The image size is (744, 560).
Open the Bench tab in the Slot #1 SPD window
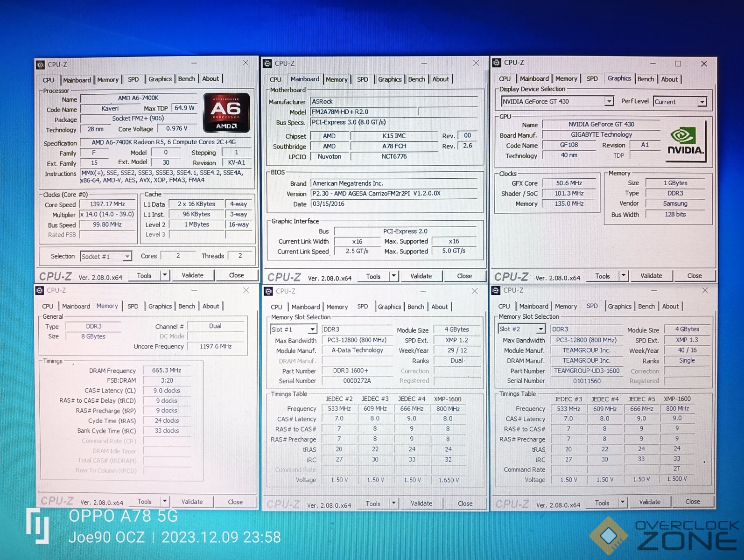point(416,307)
